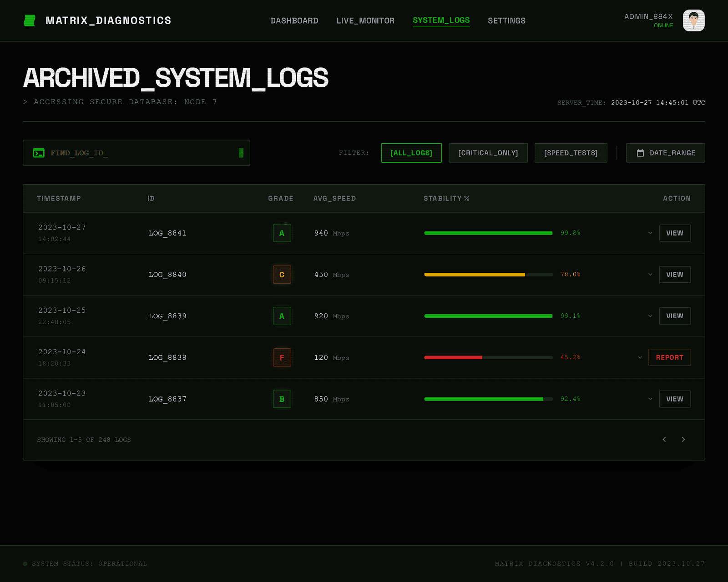728x582 pixels.
Task: Sort by GRADE column header
Action: pos(281,199)
